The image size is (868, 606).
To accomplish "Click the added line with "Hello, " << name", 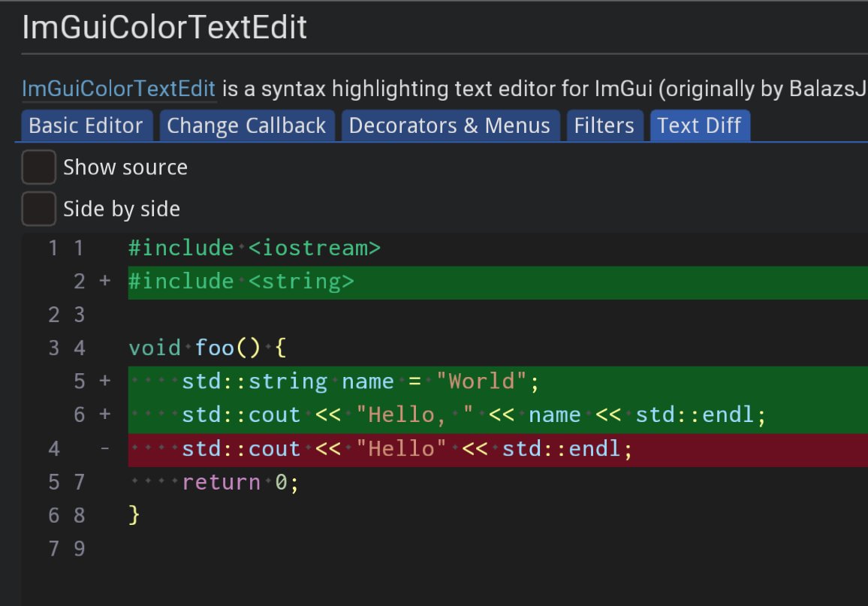I will (498, 415).
